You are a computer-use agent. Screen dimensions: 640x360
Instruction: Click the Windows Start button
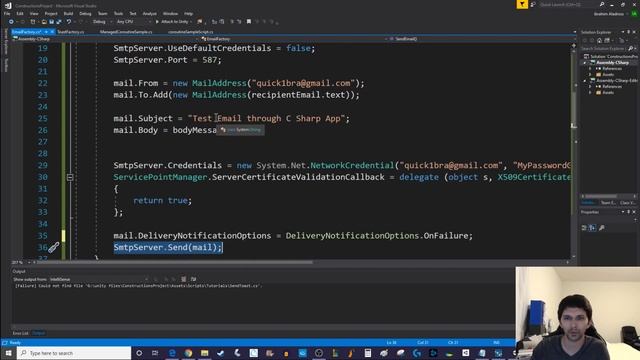[x=8, y=353]
